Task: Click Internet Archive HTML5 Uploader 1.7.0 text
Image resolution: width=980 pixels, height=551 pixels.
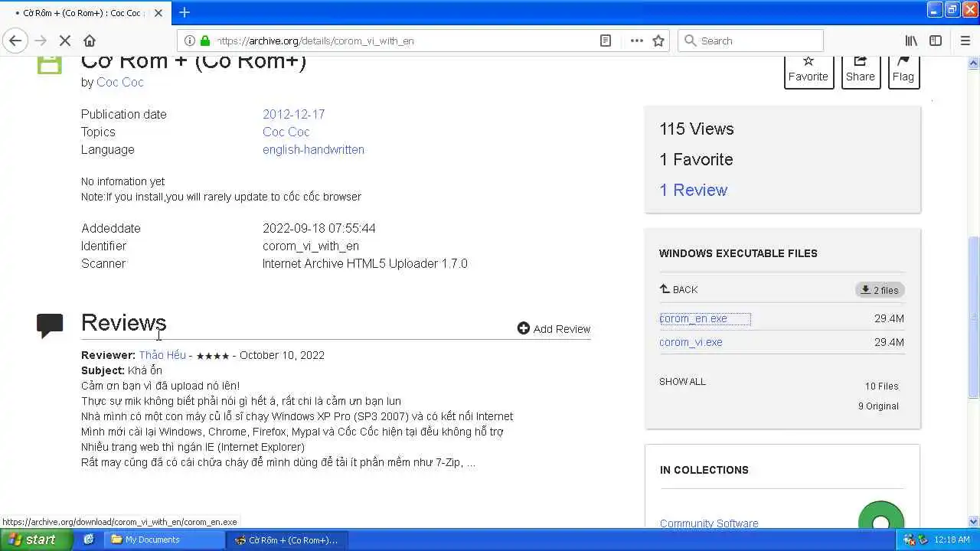Action: coord(365,263)
